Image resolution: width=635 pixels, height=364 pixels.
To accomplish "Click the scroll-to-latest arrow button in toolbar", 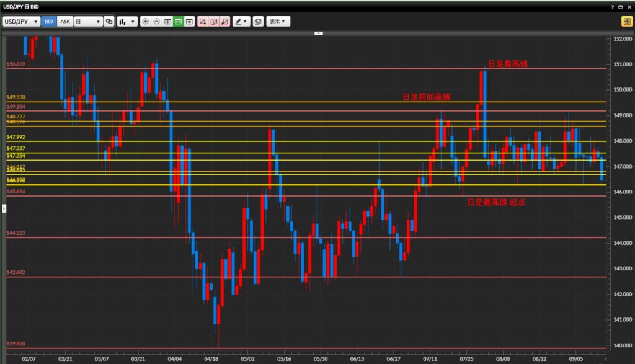I will (189, 22).
